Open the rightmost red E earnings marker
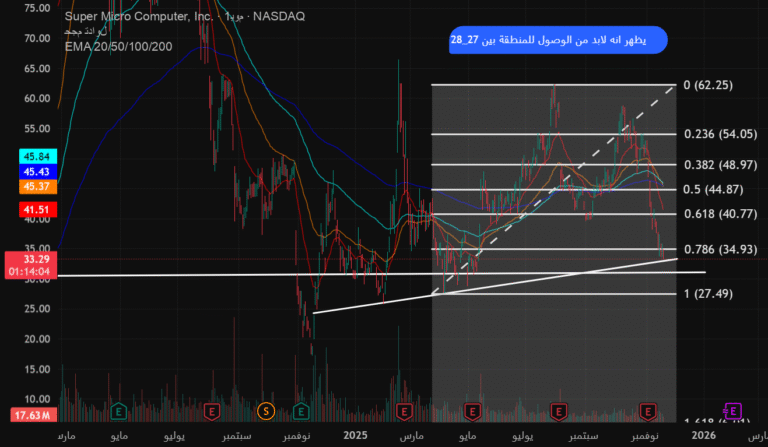Viewport: 768px width, 447px height. tap(646, 410)
